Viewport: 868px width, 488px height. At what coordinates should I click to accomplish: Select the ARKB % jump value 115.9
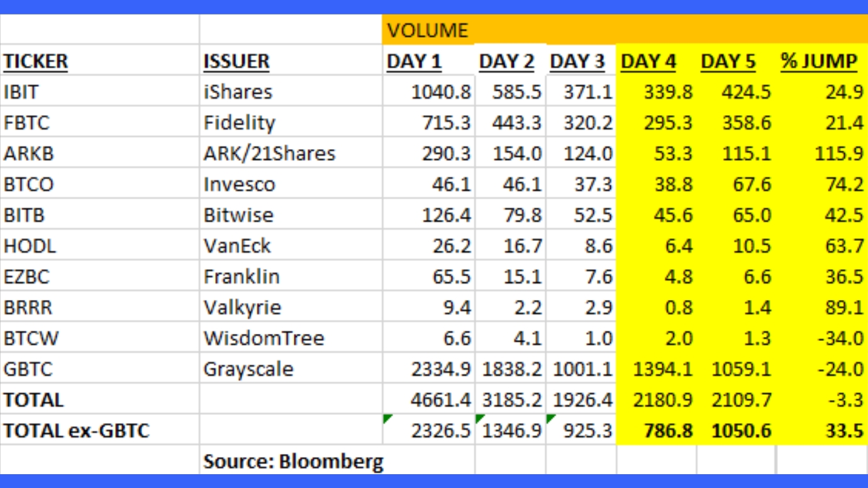[839, 153]
